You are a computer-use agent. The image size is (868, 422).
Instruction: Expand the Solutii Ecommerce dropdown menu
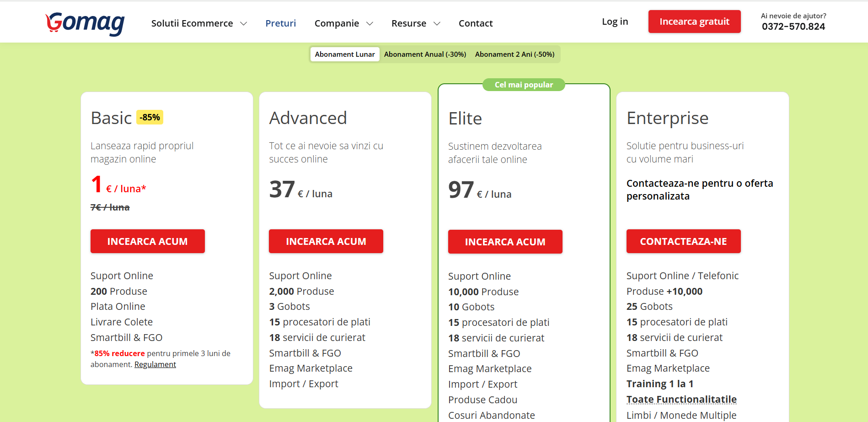point(198,23)
